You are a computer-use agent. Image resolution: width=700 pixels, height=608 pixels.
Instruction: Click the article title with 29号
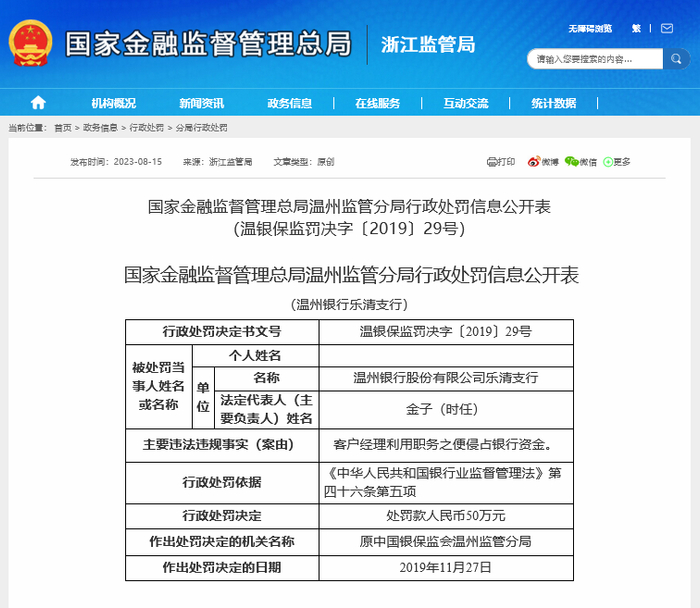pos(350,218)
